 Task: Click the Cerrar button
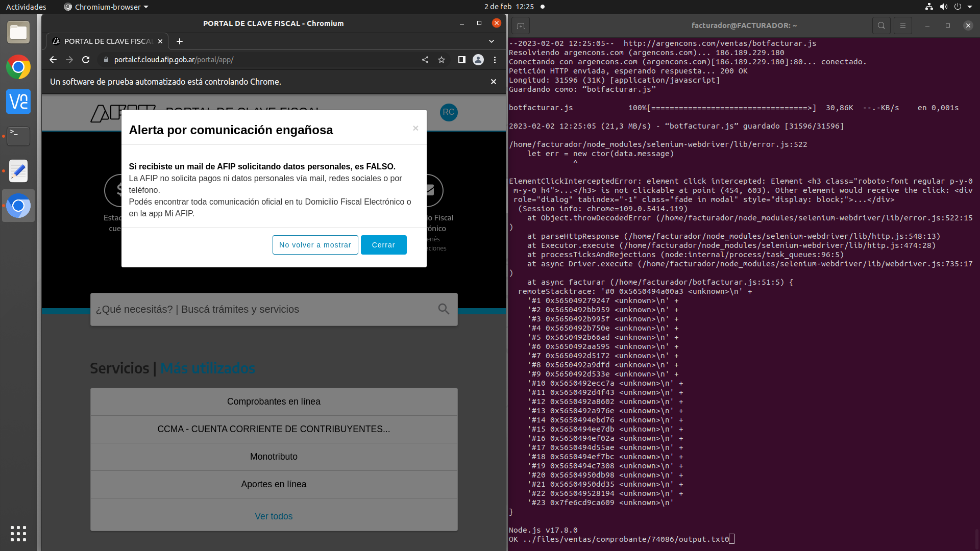pos(383,245)
